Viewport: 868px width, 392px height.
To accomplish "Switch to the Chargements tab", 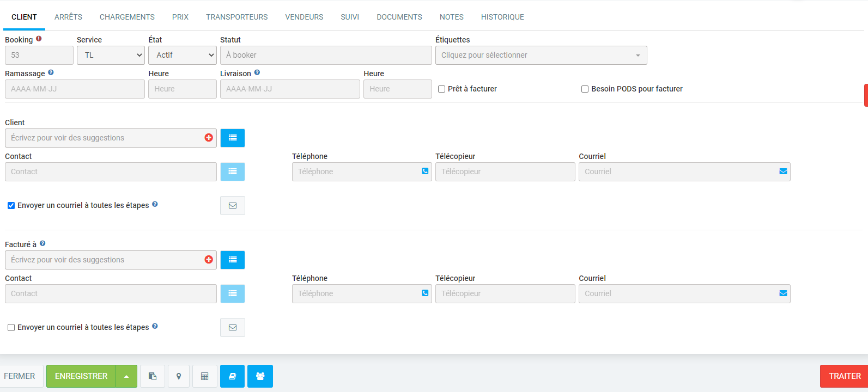I will tap(127, 17).
